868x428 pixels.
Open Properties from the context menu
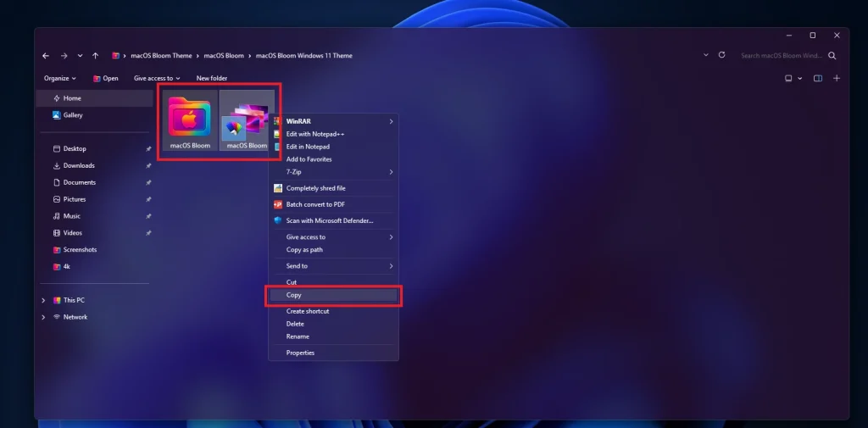click(x=333, y=353)
